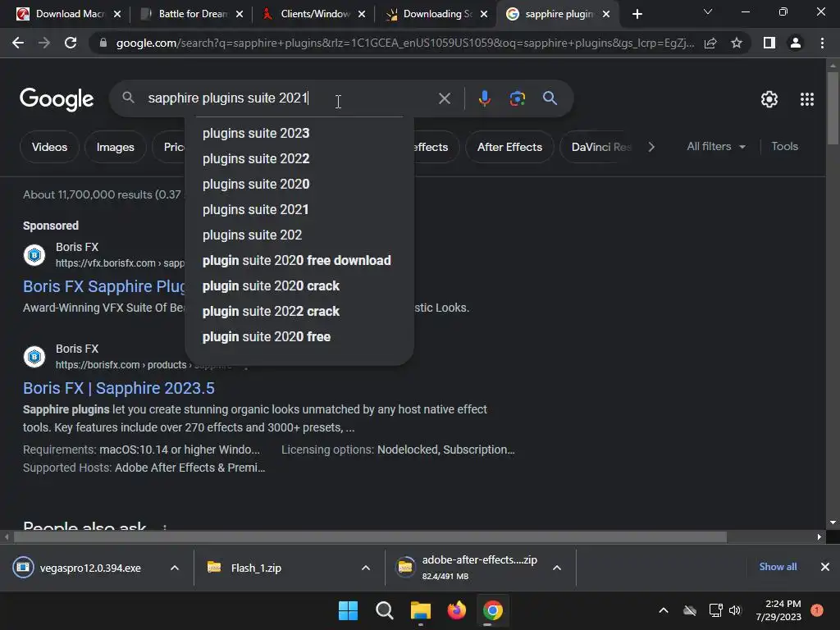
Task: Switch to the Download Mac tab
Action: click(69, 14)
